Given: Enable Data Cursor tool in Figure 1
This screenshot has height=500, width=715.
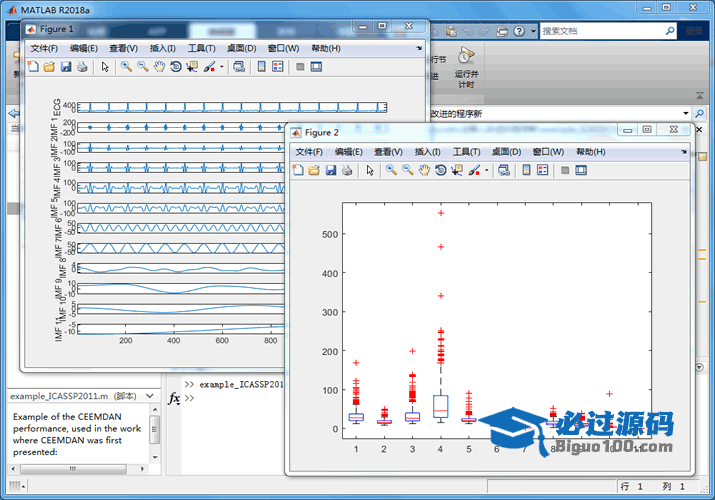Looking at the screenshot, I should (x=192, y=67).
